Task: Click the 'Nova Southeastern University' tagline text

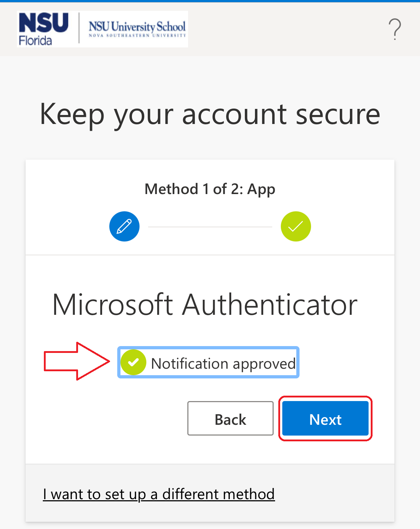Action: click(137, 36)
